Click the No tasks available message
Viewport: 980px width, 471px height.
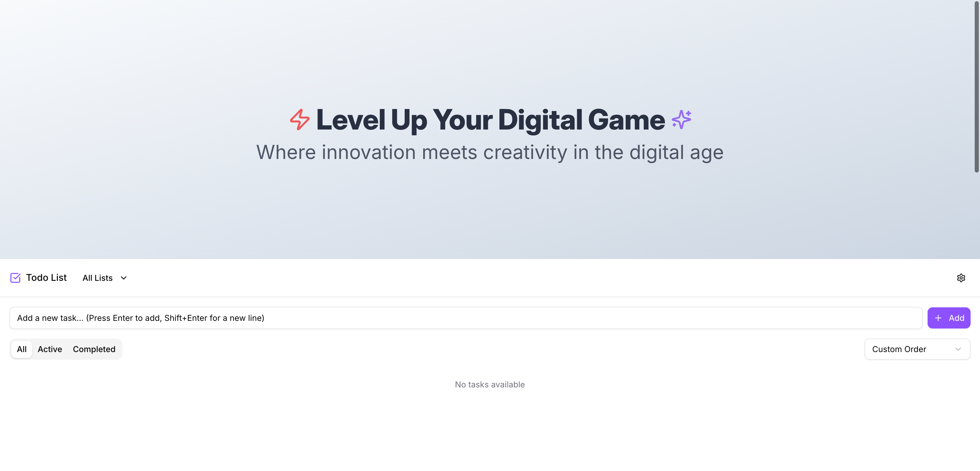(490, 385)
